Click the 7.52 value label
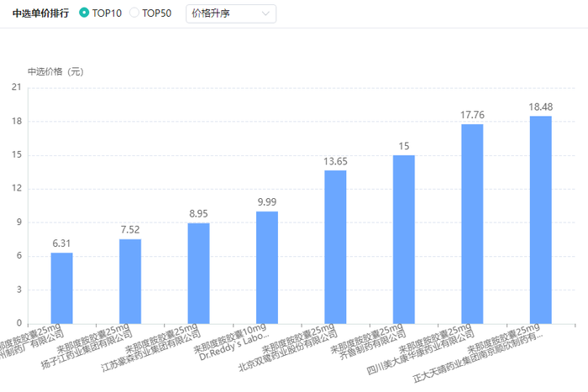This screenshot has width=588, height=392. point(130,230)
